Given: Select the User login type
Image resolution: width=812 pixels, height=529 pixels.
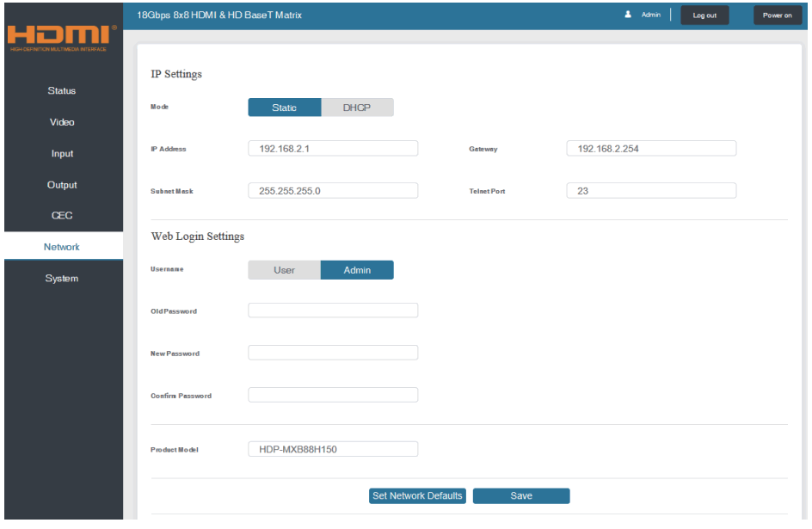Looking at the screenshot, I should (284, 269).
